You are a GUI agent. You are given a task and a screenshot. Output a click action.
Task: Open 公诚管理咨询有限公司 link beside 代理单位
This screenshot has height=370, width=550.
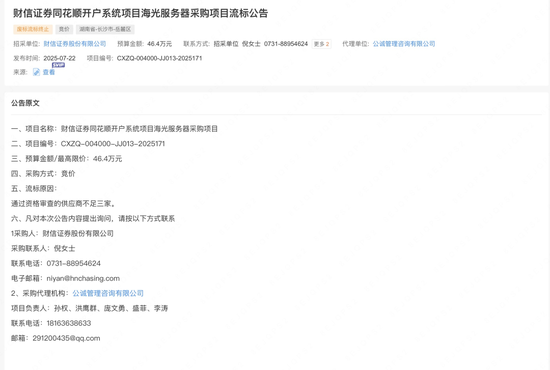click(x=404, y=44)
